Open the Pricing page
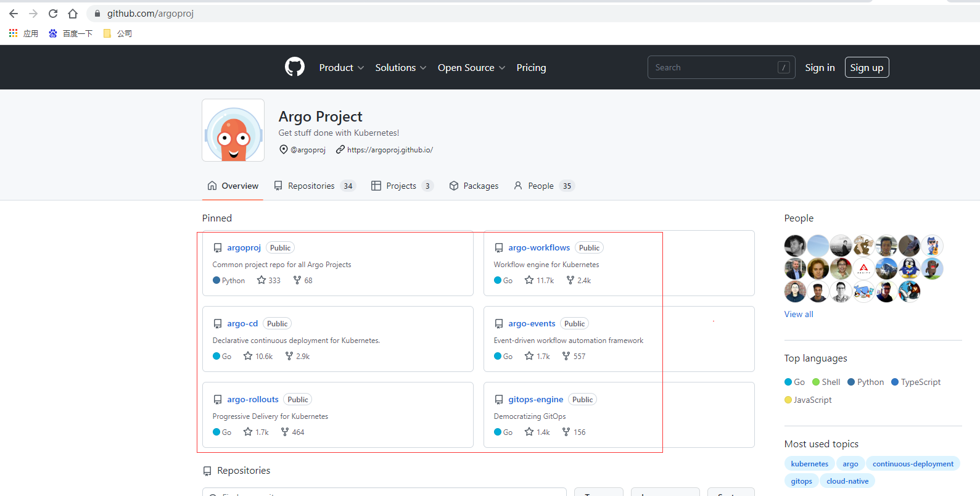Screen dimensions: 980x496 (531, 68)
